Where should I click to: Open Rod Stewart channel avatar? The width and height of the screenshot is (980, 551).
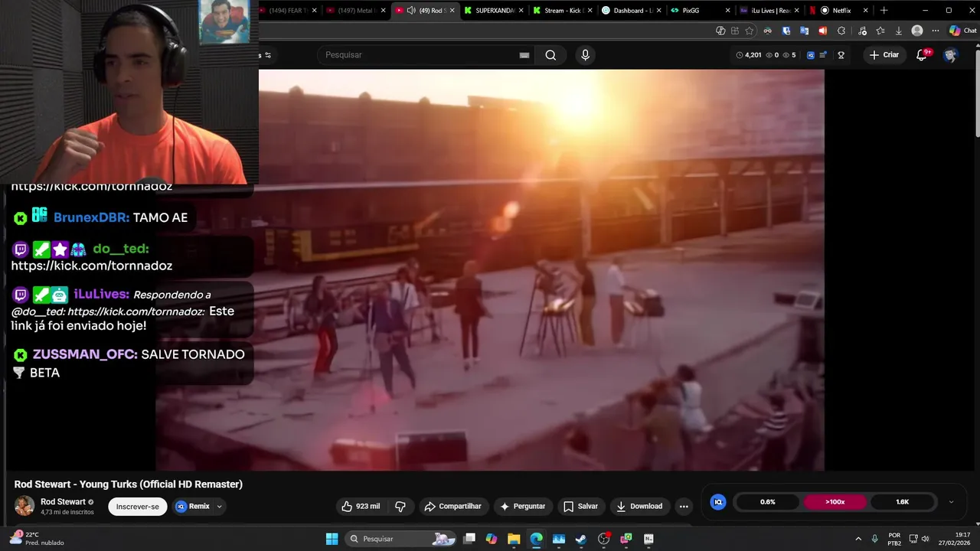[24, 506]
